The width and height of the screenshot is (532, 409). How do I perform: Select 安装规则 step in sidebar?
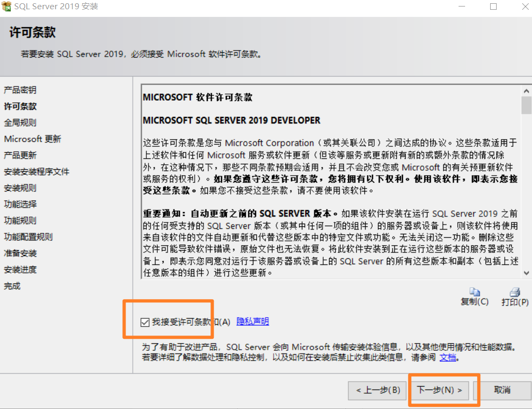[x=20, y=188]
